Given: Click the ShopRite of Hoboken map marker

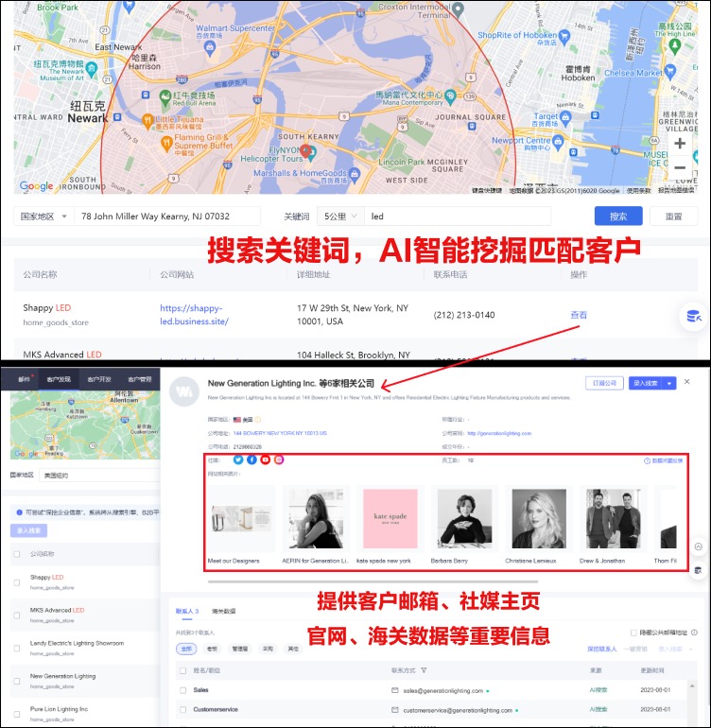Looking at the screenshot, I should click(564, 36).
